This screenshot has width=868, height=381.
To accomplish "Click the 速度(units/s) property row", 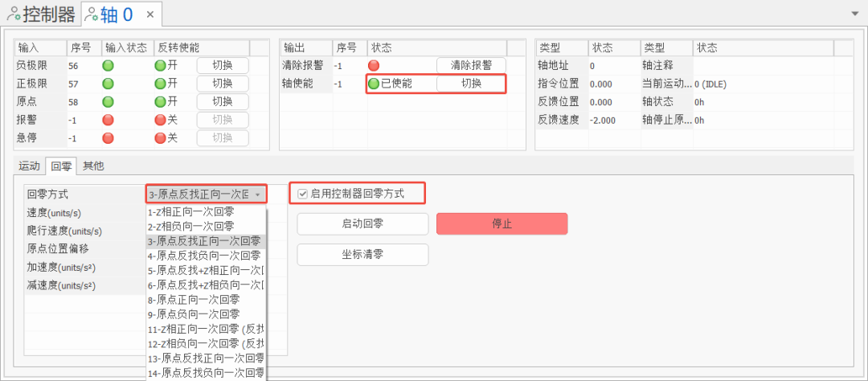I will click(x=86, y=213).
